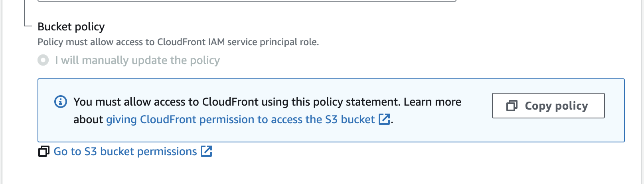Viewport: 644px width, 184px height.
Task: Click the info icon in the policy notice
Action: [61, 102]
